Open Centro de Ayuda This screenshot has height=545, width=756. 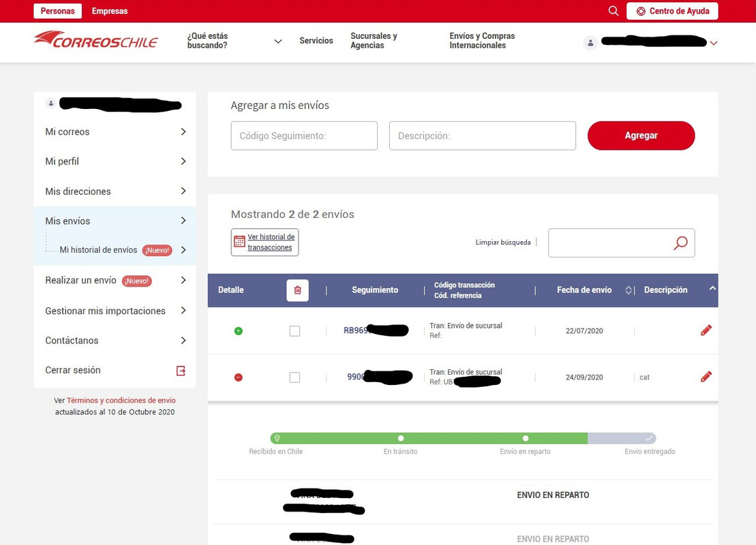[672, 11]
